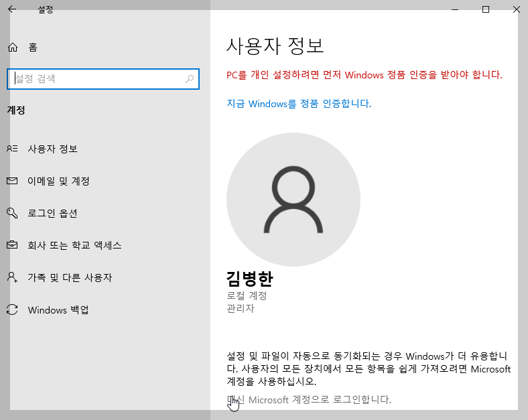Open the 이메일 및 계정 menu entry
528x420 pixels.
(105, 181)
